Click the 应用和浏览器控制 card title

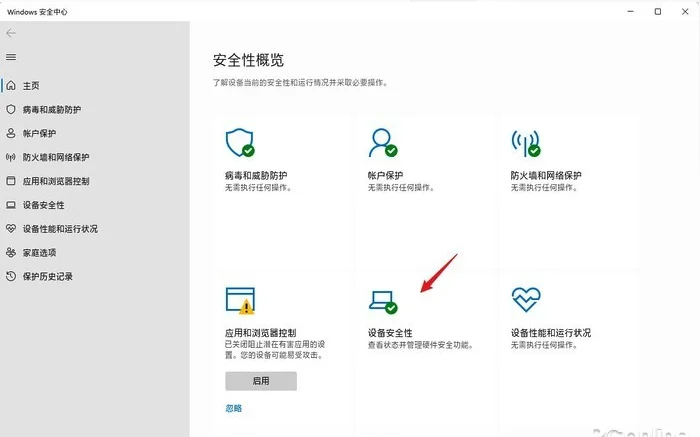tap(260, 333)
